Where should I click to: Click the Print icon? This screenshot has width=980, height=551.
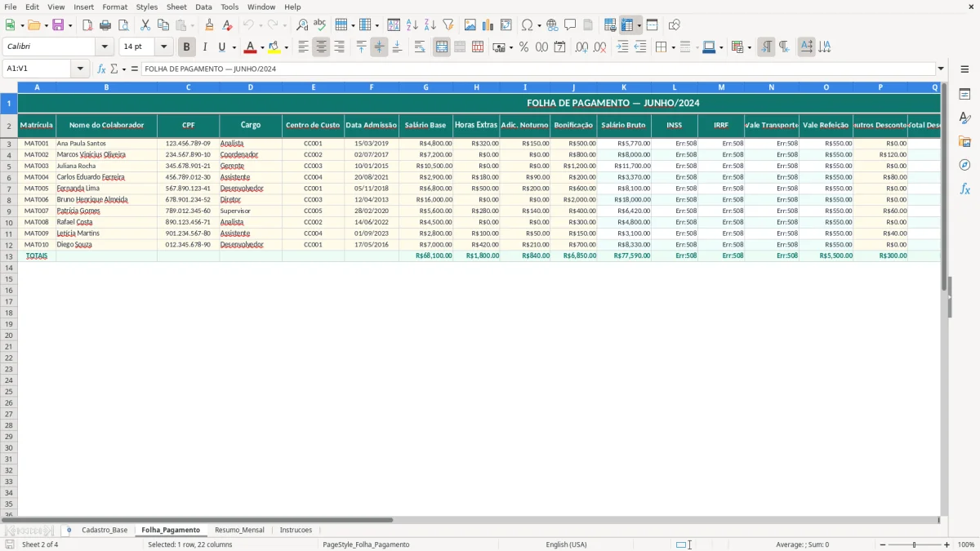pyautogui.click(x=105, y=25)
